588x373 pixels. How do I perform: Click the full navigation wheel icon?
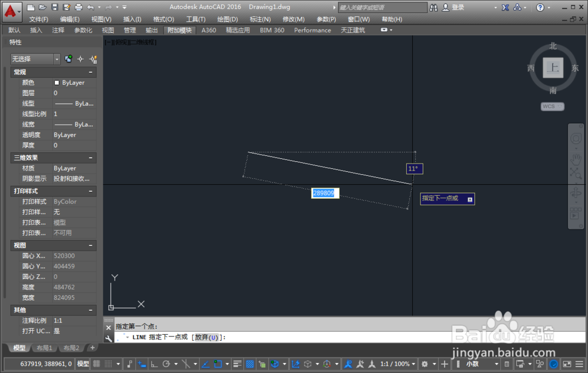[x=576, y=139]
